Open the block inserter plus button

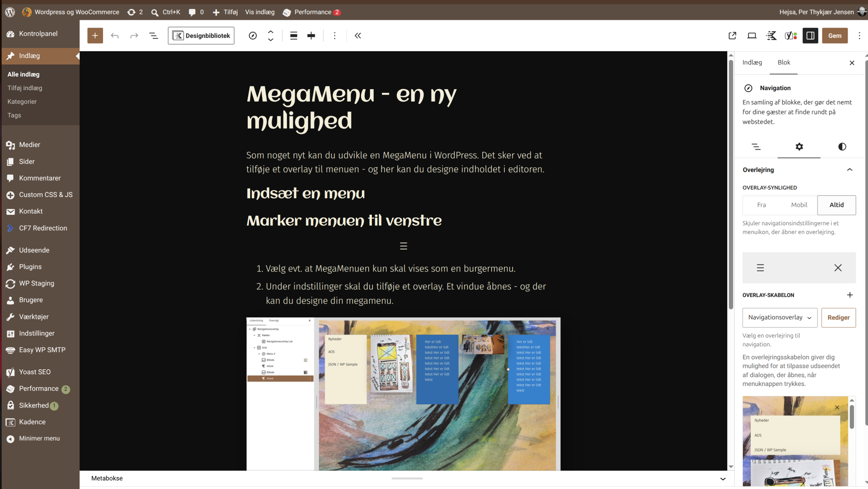[95, 36]
